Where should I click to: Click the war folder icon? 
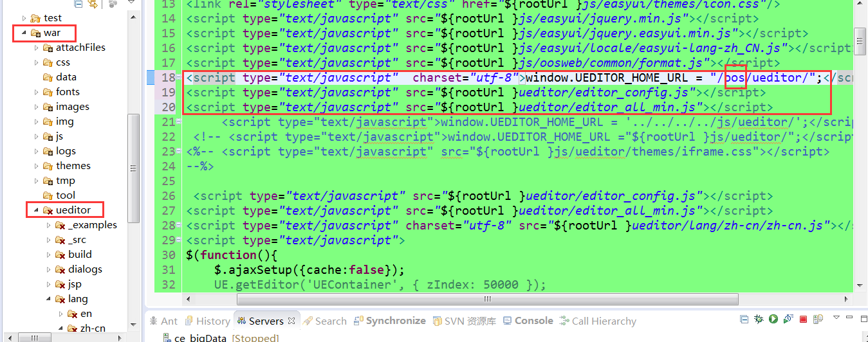(35, 33)
